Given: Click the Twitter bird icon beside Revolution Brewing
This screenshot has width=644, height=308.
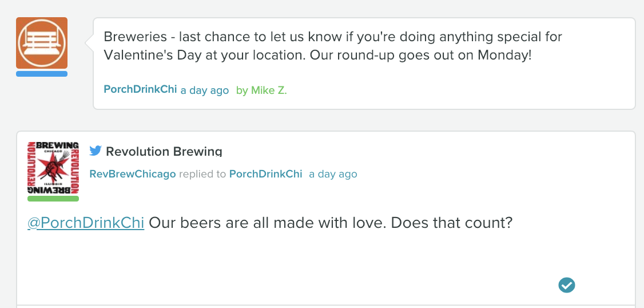Looking at the screenshot, I should pos(96,151).
